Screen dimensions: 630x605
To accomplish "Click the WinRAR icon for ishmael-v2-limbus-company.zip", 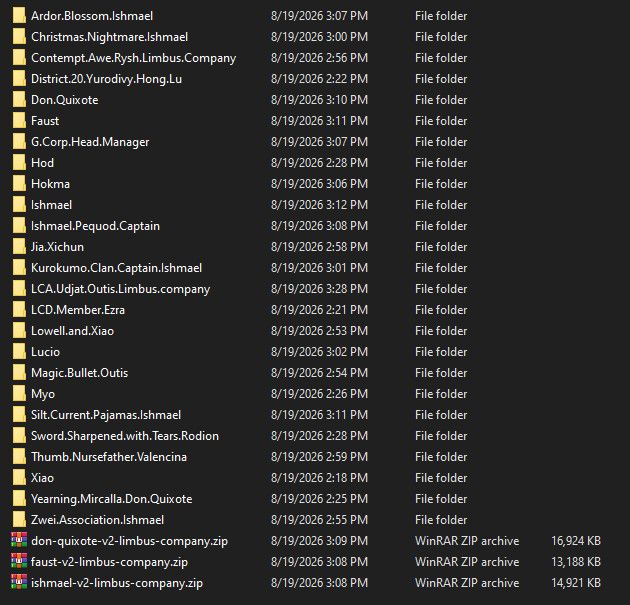I will pos(19,583).
